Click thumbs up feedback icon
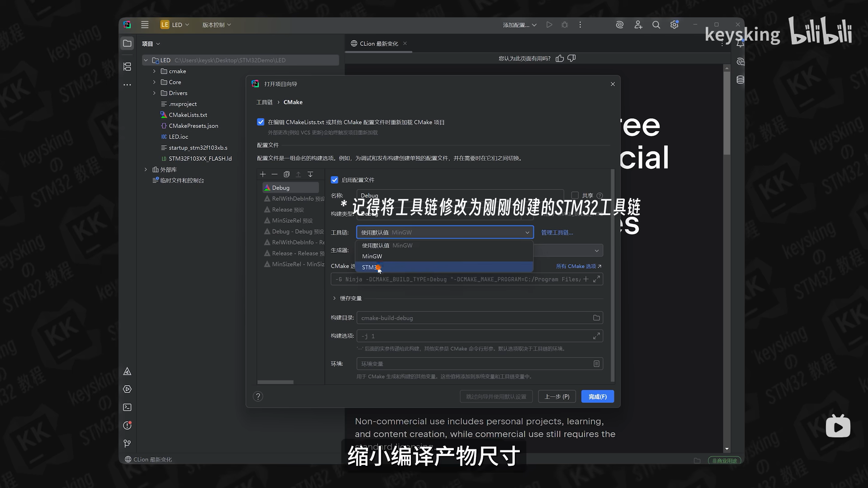The height and width of the screenshot is (488, 868). (560, 58)
